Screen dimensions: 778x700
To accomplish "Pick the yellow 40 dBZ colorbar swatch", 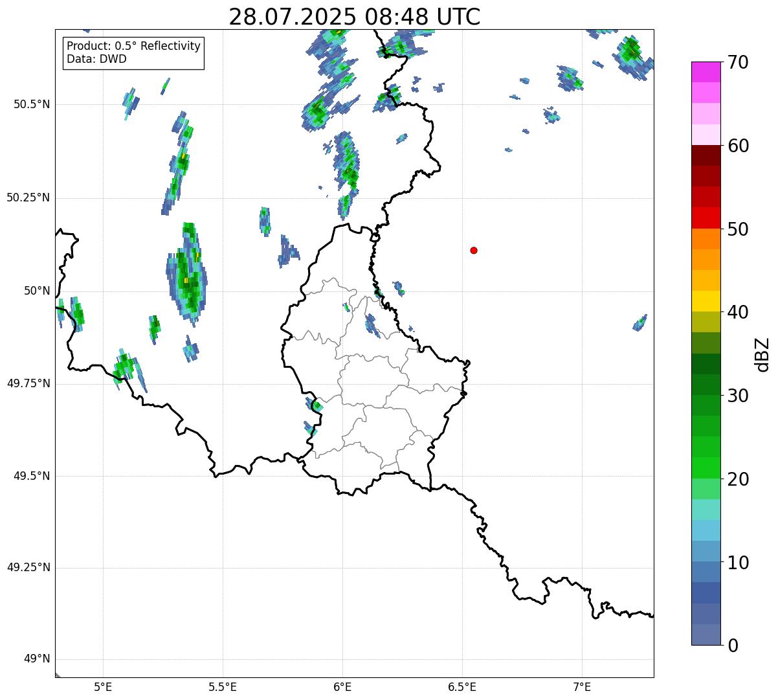I will 706,301.
